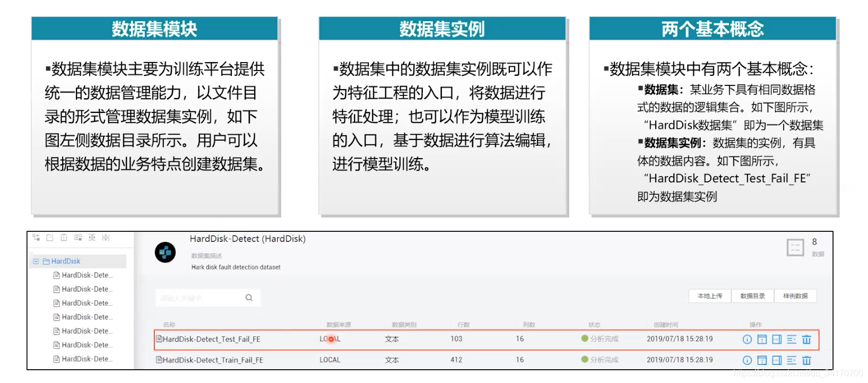Click the file icon before HardDisk-Detect_Train_Fail_FE
The height and width of the screenshot is (383, 868).
(159, 360)
